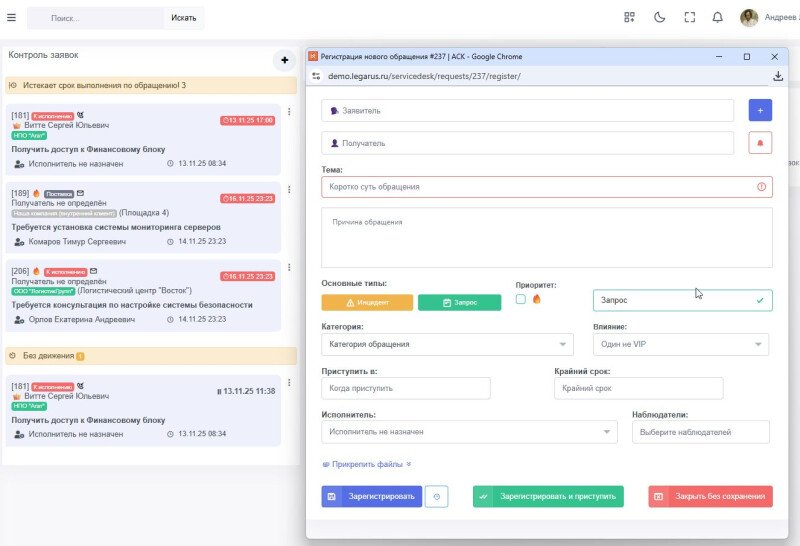Open notifications bell icon
Image resolution: width=800 pixels, height=546 pixels.
click(717, 17)
